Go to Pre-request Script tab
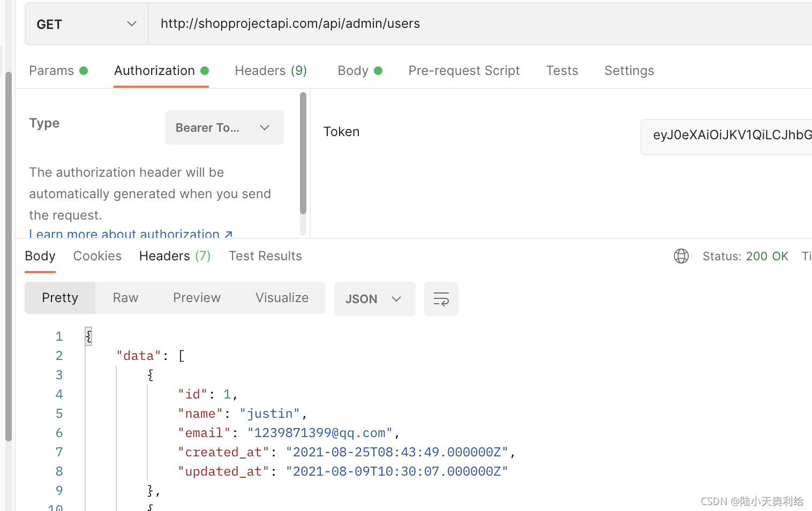812x511 pixels. [464, 71]
